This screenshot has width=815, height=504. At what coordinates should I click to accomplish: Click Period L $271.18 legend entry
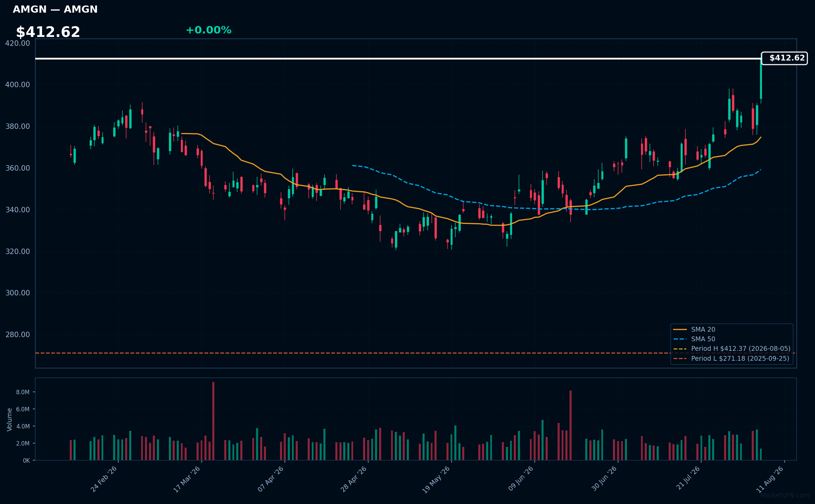731,358
